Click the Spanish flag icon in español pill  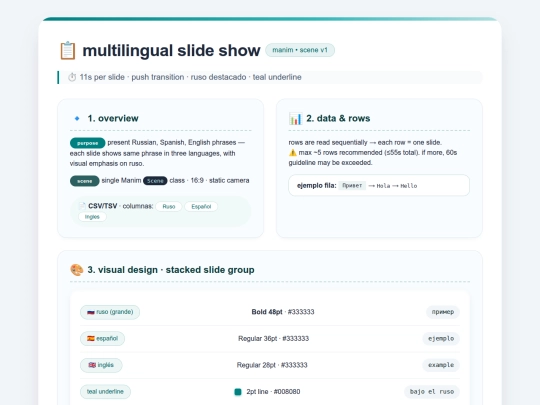click(x=91, y=339)
